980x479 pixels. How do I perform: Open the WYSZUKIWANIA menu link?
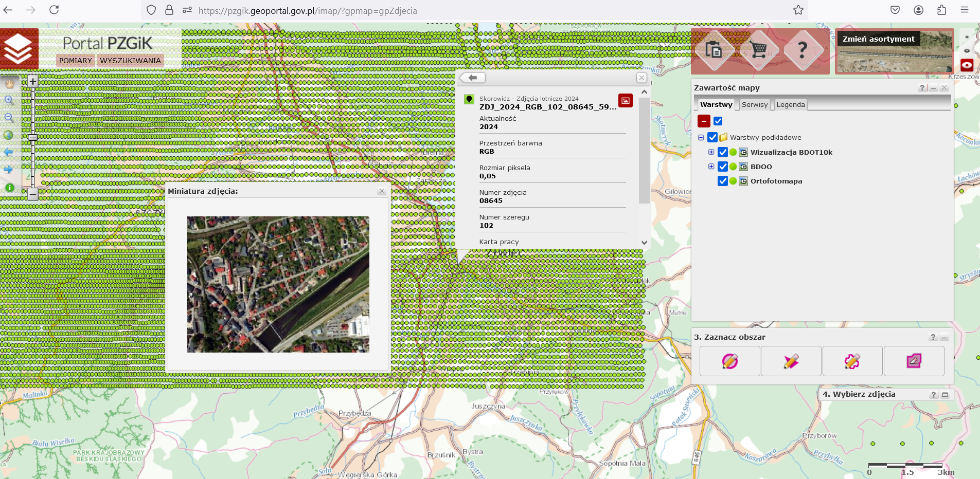click(x=130, y=61)
